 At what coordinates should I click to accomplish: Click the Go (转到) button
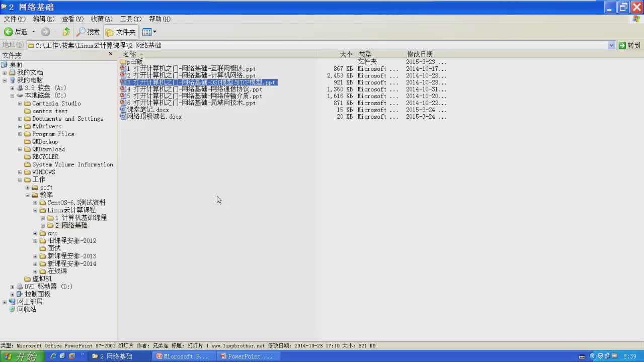630,45
